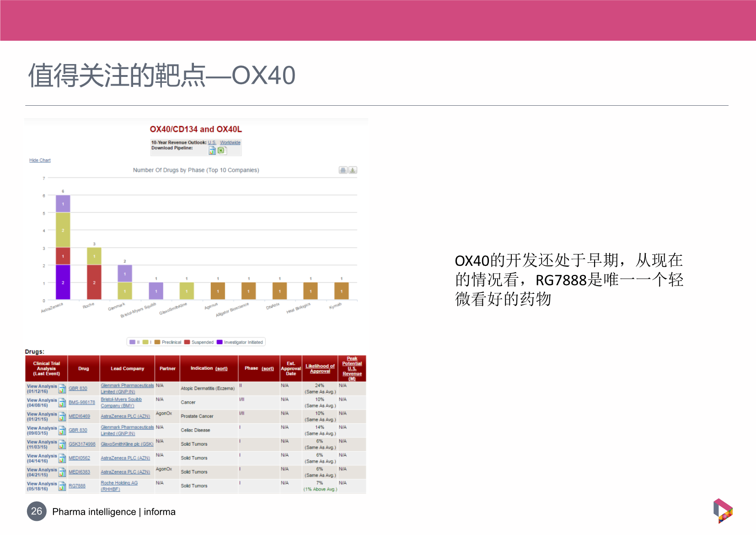Open report icon for GBR 830 Atopic Dermatitis row
The height and width of the screenshot is (535, 756).
[x=62, y=389]
